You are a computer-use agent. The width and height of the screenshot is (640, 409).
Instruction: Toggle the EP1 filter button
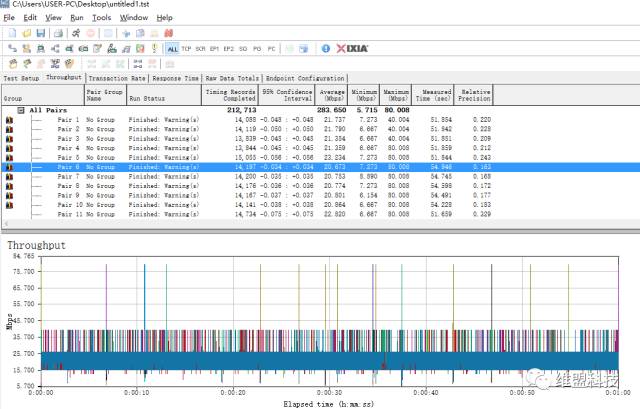214,48
